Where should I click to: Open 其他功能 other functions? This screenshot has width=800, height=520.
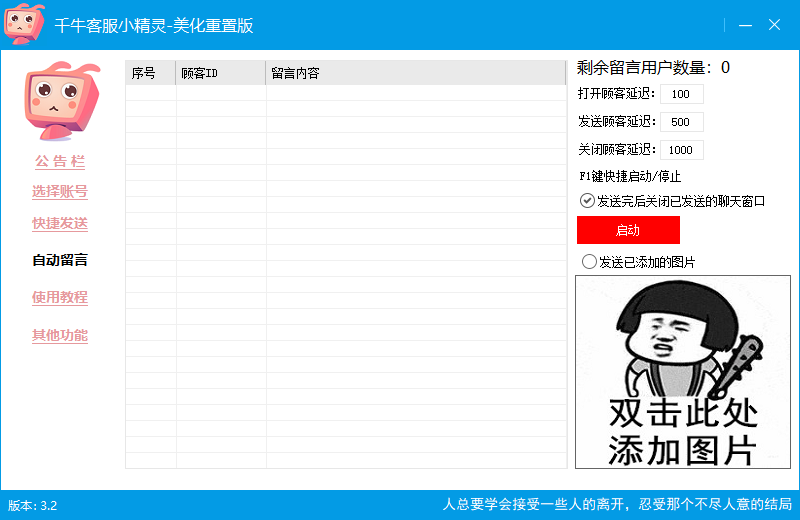60,335
